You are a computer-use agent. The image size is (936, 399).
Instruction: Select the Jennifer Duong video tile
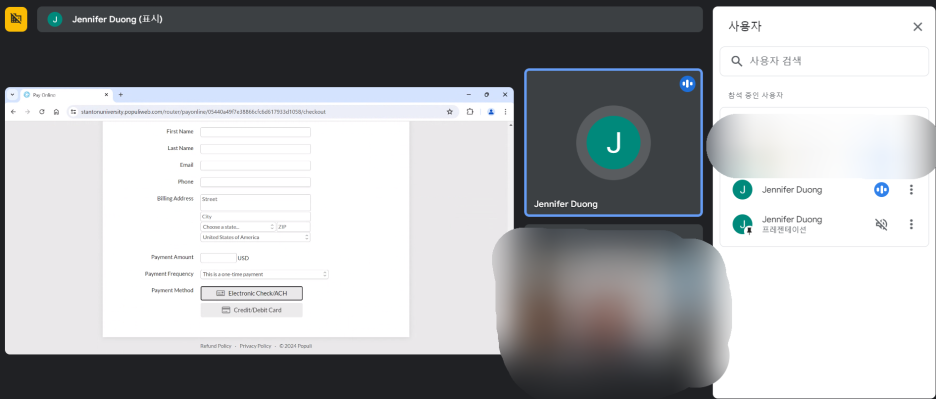614,143
